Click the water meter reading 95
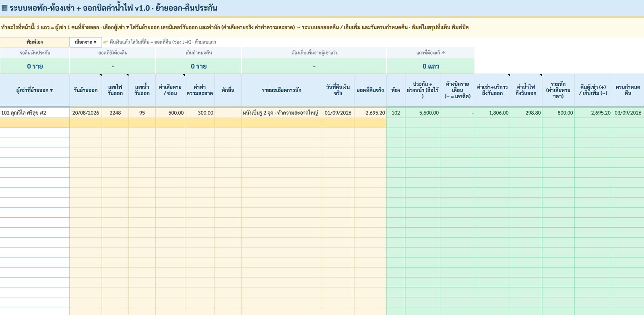Viewport: 644px width, 315px height. pyautogui.click(x=142, y=113)
